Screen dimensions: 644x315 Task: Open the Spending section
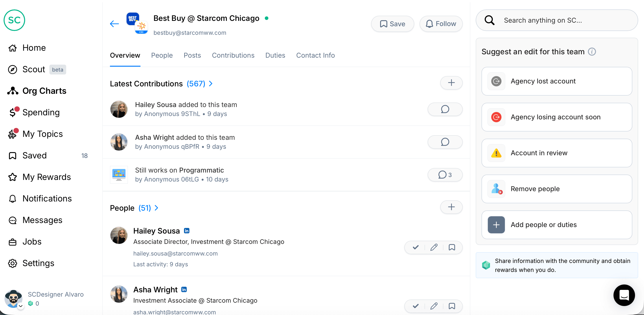[41, 112]
